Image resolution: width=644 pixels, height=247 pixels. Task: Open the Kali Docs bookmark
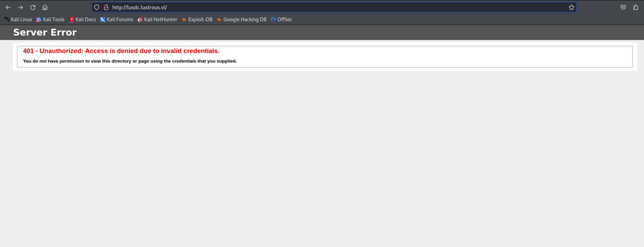click(82, 19)
